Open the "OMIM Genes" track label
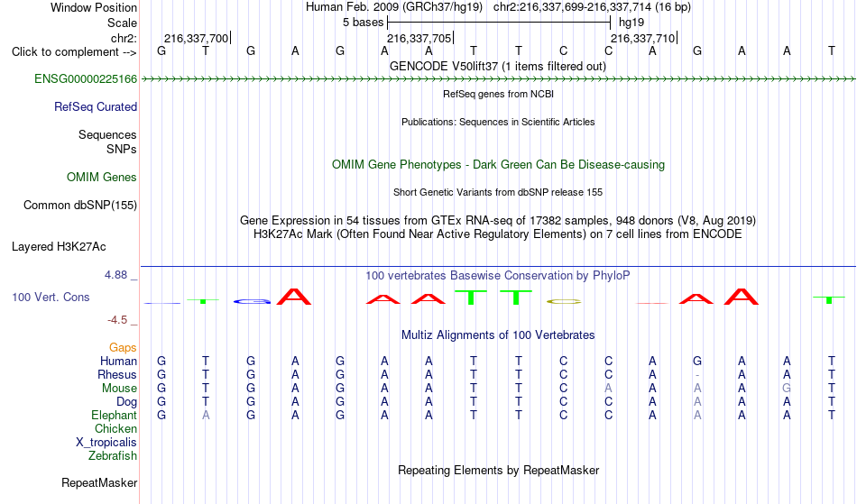This screenshot has height=504, width=857. 101,177
